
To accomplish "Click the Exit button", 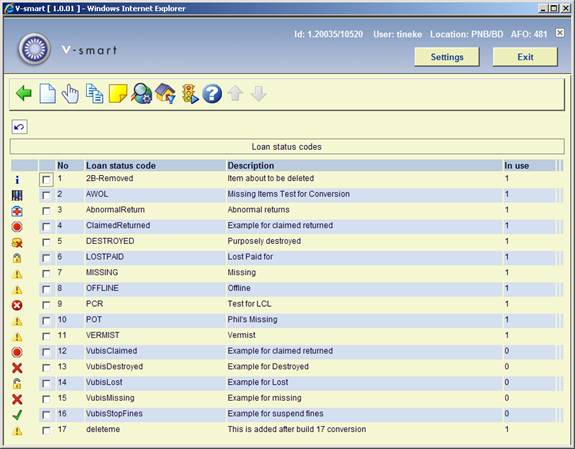I will pyautogui.click(x=525, y=57).
